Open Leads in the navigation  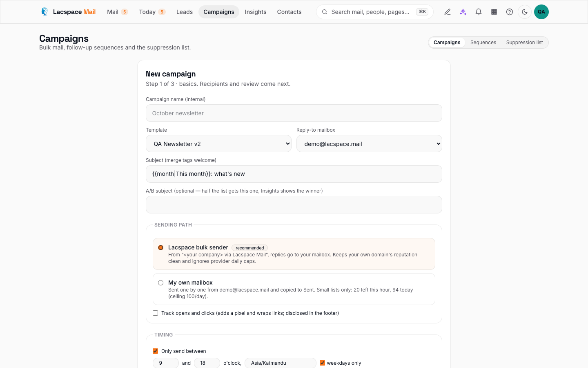pyautogui.click(x=185, y=12)
